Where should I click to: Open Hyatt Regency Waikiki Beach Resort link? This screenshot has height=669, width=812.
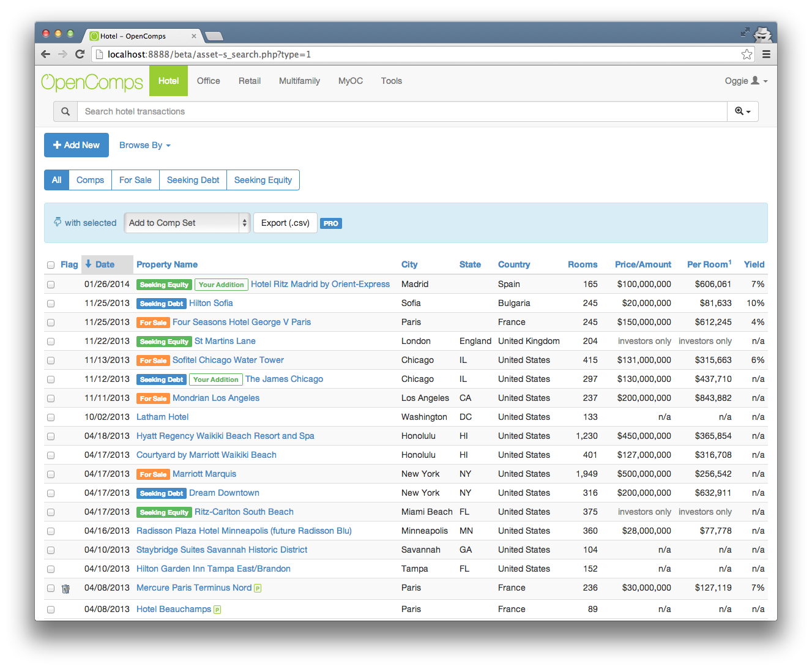coord(225,436)
